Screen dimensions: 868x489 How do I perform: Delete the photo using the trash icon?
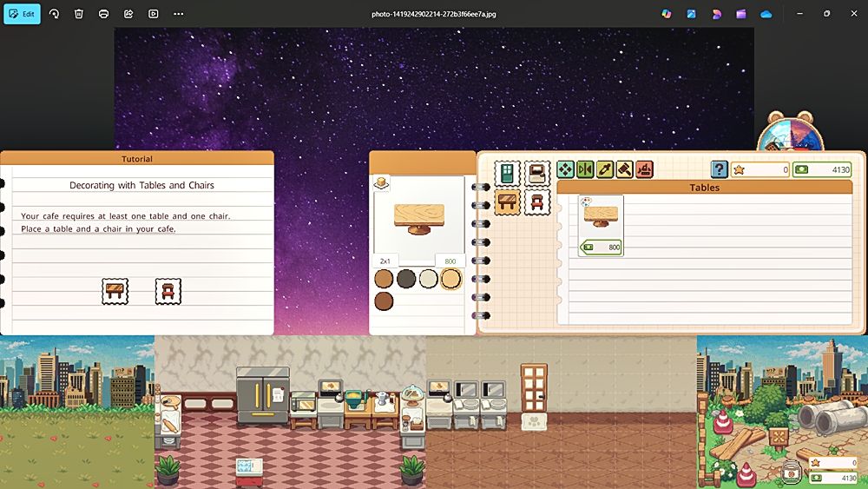79,14
